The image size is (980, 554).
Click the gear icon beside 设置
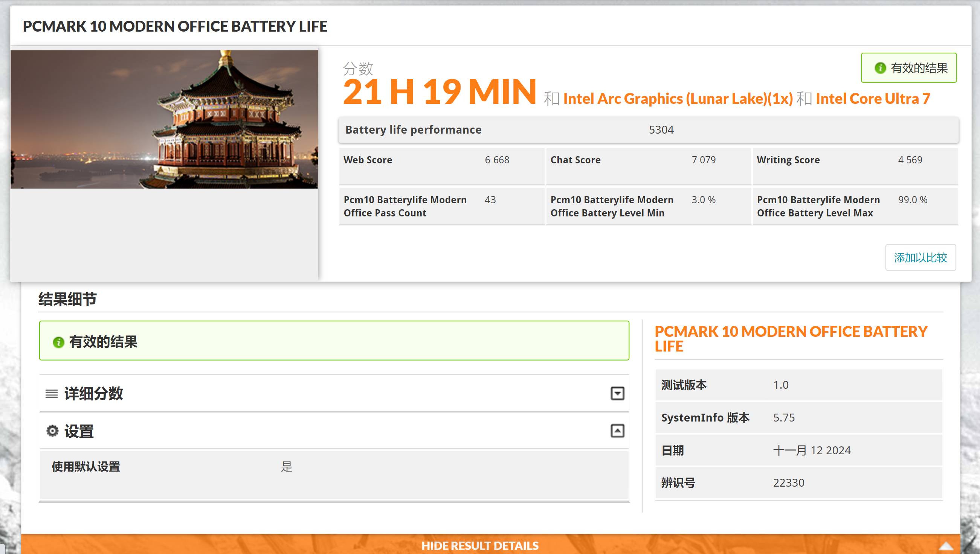click(x=52, y=431)
